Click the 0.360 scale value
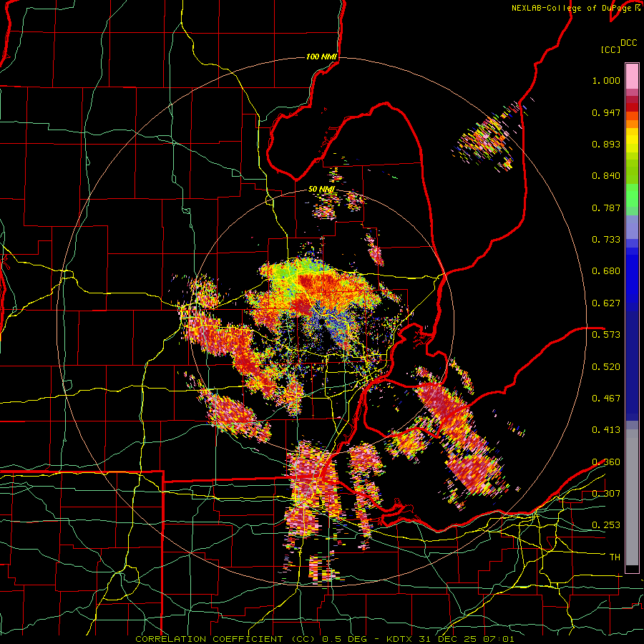 [606, 462]
